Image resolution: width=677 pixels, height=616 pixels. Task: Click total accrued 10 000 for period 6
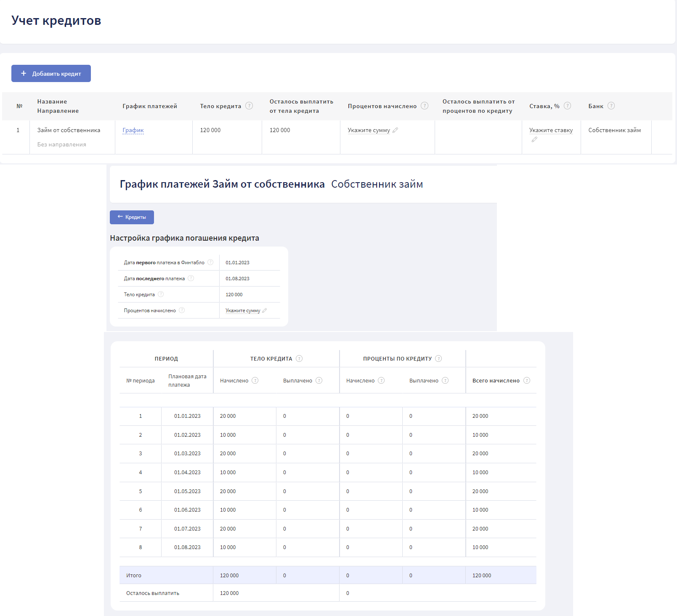[480, 510]
